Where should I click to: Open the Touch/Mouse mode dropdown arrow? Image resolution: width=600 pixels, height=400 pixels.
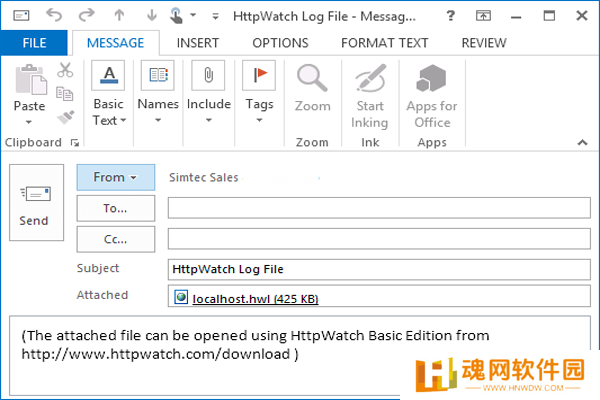click(193, 15)
